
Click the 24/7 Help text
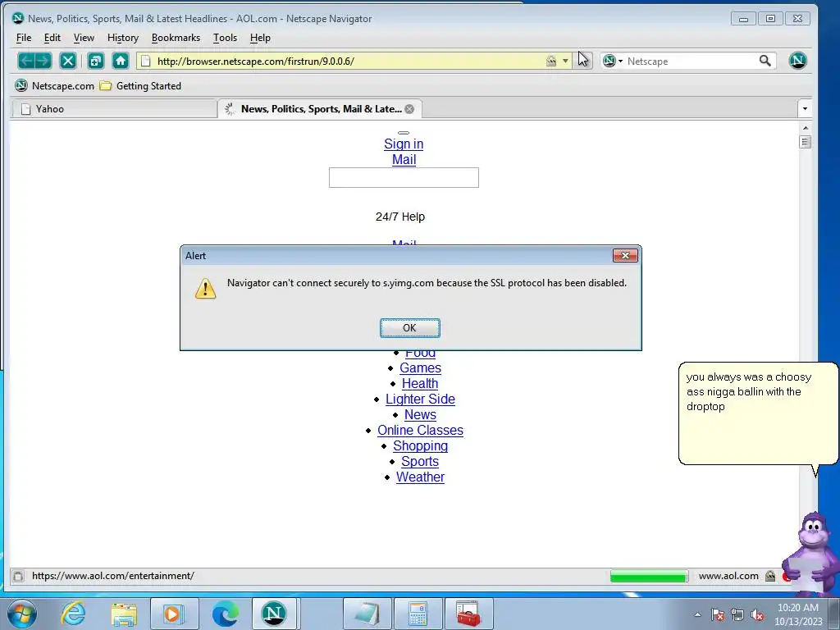coord(400,217)
